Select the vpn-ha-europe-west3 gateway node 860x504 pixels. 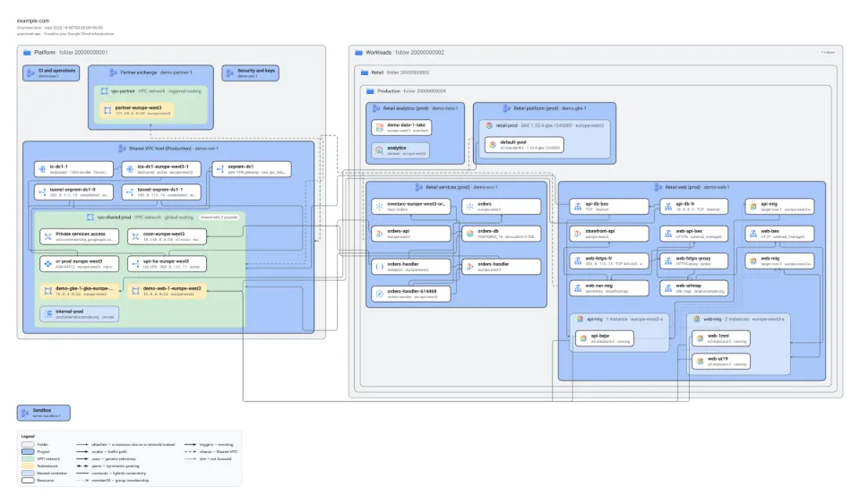tap(168, 264)
